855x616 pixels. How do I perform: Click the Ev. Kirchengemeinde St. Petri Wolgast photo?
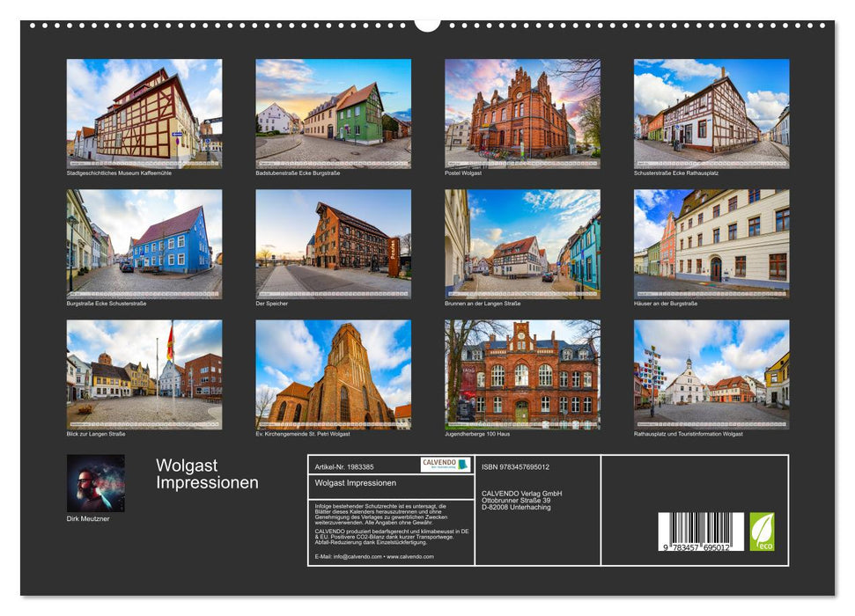335,374
